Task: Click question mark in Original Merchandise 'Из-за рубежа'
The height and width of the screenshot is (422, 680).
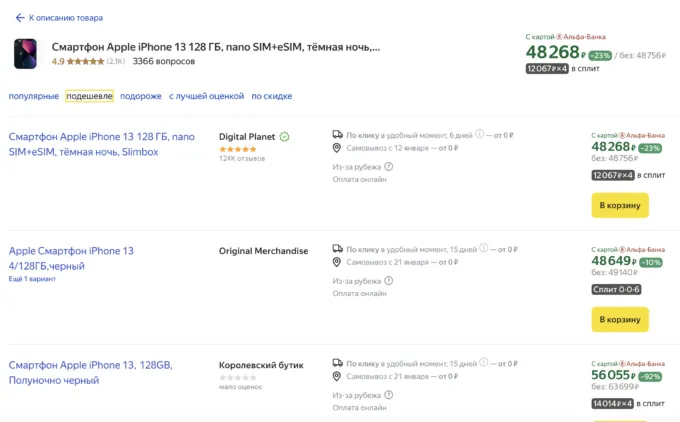Action: coord(389,281)
